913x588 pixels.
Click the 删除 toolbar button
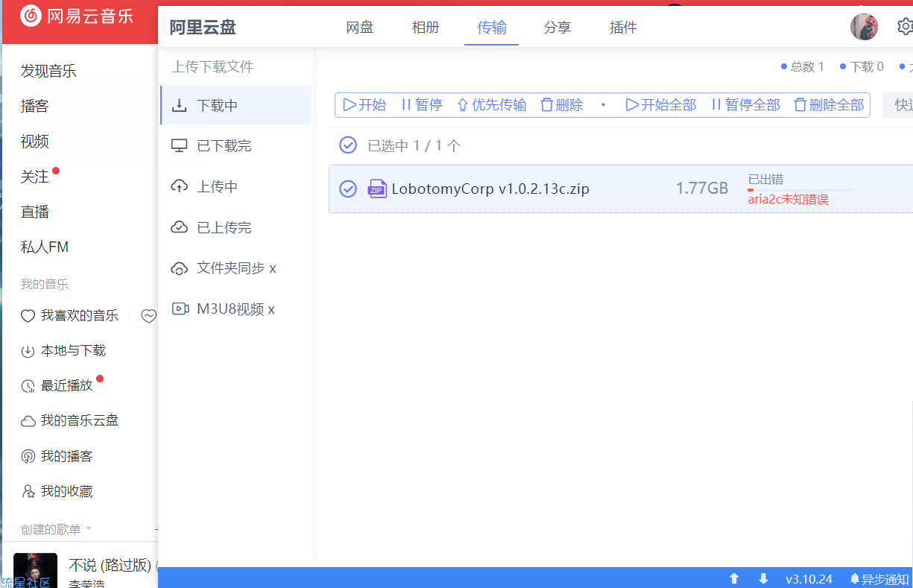[x=562, y=105]
